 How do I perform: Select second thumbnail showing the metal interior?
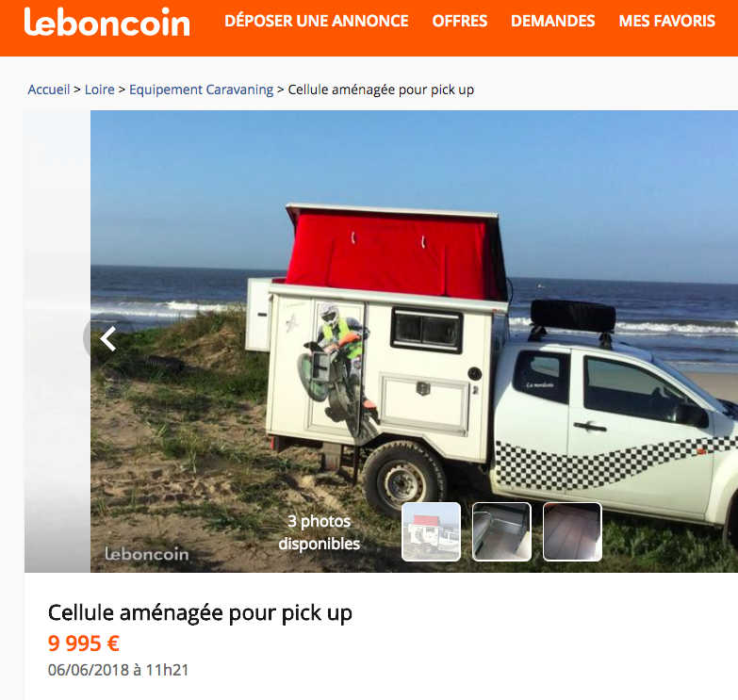tap(501, 531)
